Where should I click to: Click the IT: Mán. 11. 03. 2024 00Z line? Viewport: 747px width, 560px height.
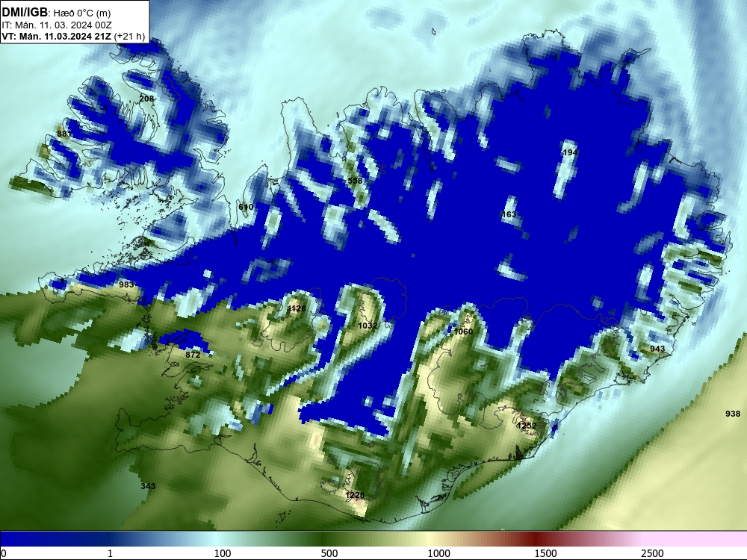click(57, 25)
